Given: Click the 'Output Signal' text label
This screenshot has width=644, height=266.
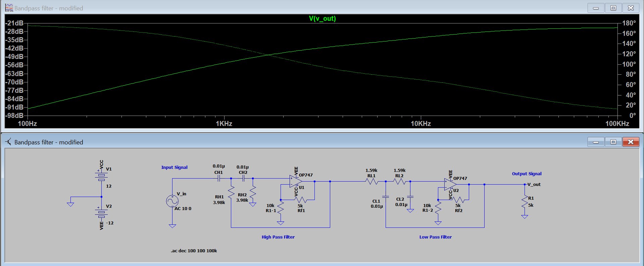Looking at the screenshot, I should tap(527, 174).
